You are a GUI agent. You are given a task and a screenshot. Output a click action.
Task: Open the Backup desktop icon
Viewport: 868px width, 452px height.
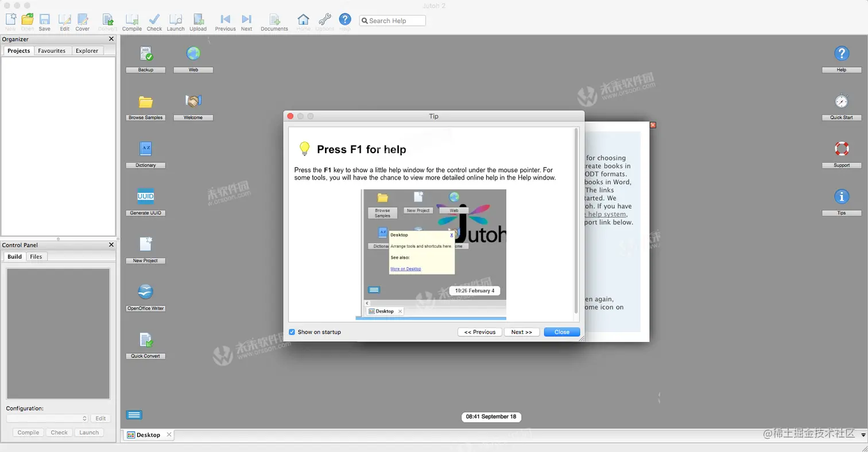(x=146, y=59)
